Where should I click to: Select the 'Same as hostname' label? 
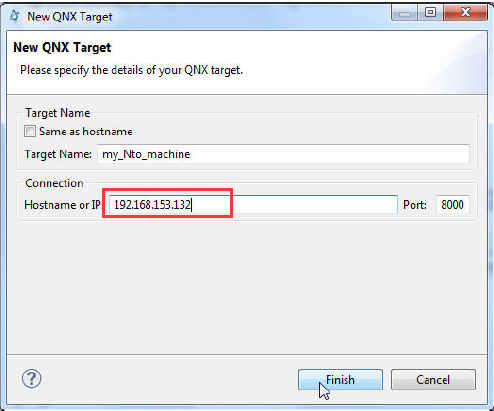(86, 131)
